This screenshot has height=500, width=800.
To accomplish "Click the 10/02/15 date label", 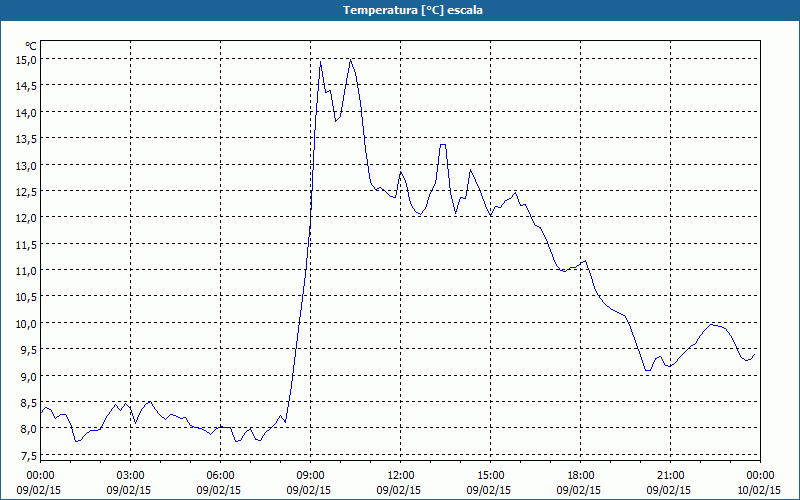I will [x=759, y=490].
